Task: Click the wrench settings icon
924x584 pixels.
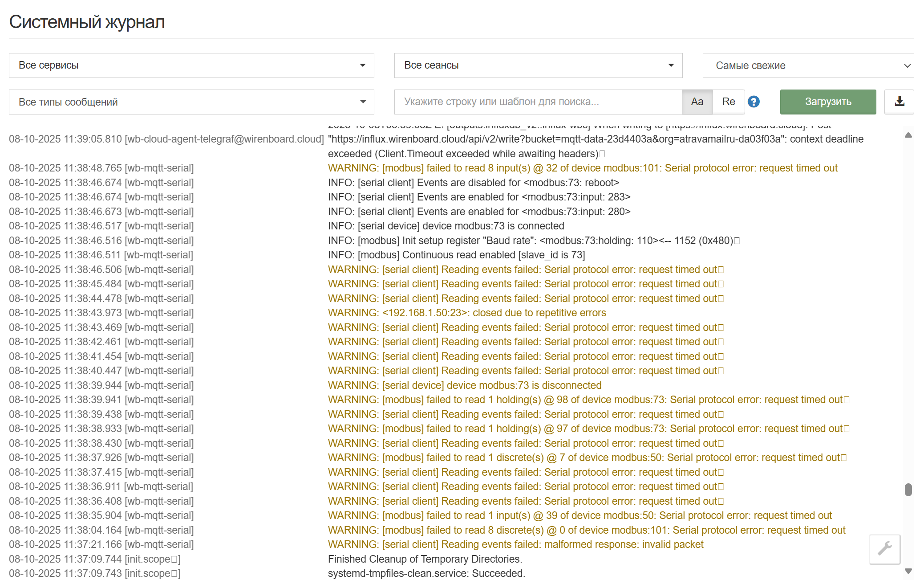Action: [884, 549]
